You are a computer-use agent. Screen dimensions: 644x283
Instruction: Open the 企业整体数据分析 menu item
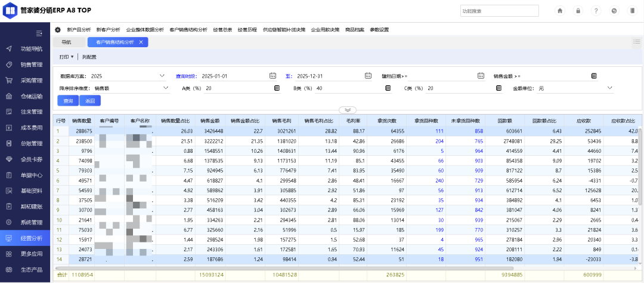point(145,30)
